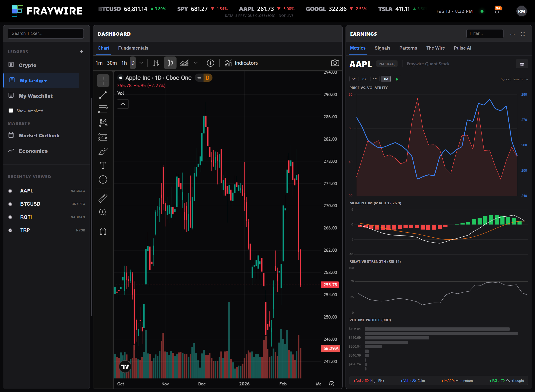
Task: Pick the brush drawing tool
Action: tap(103, 151)
